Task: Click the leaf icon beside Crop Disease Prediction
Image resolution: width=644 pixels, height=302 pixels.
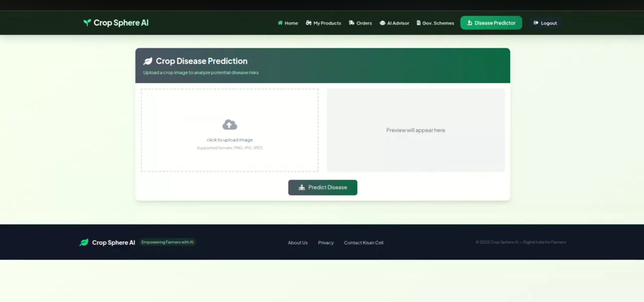Action: click(x=148, y=61)
